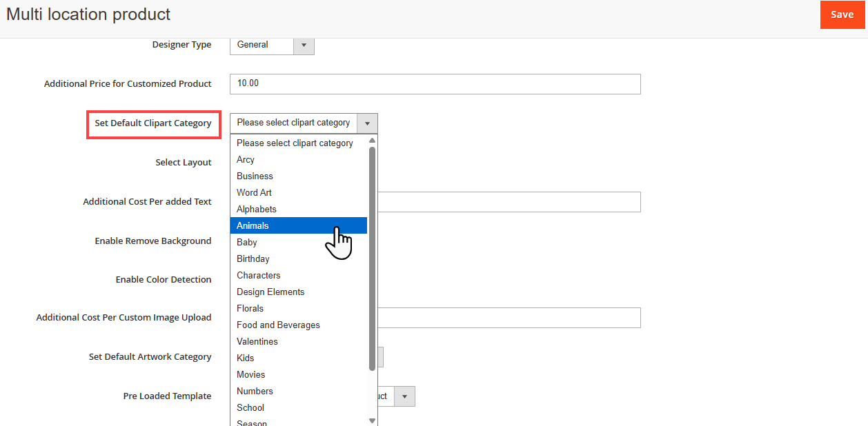Select Birthday in the category list
This screenshot has height=426, width=868.
point(253,258)
